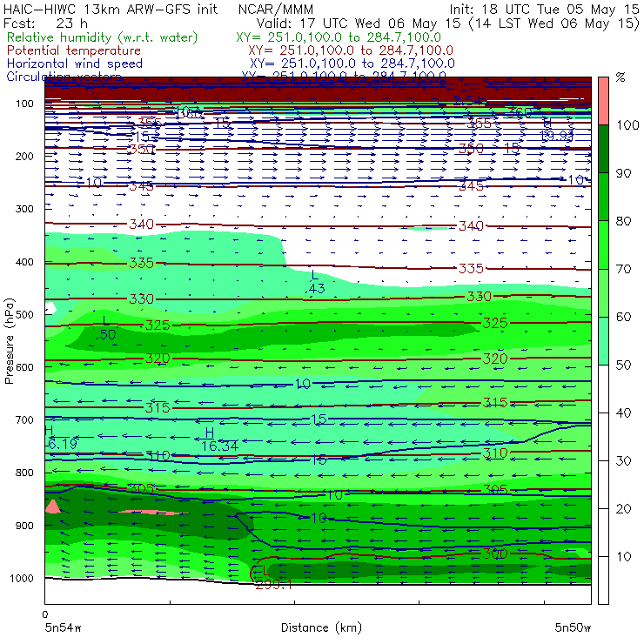The width and height of the screenshot is (644, 644).
Task: Click the 80–90% green colorbar segment
Action: tap(603, 197)
